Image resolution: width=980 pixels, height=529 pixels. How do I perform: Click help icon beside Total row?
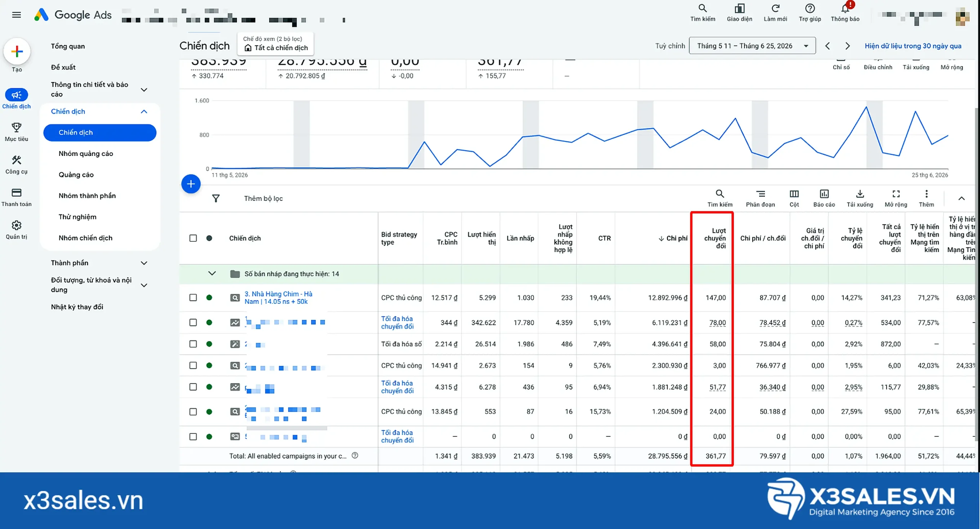tap(355, 455)
